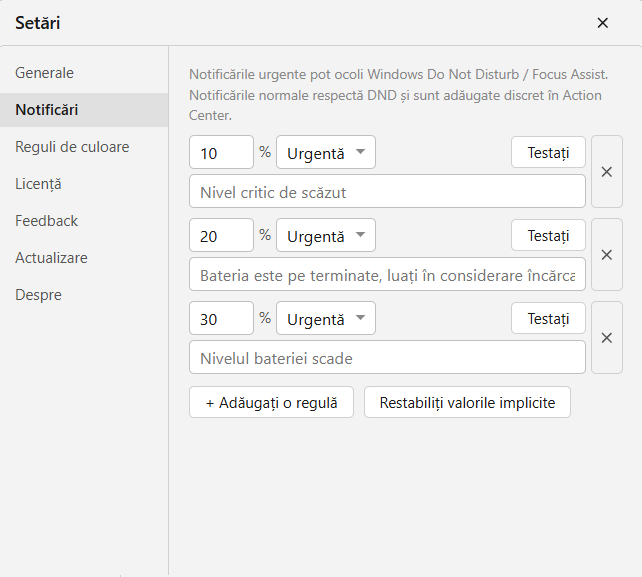
Task: Show the Despre section
Action: point(84,295)
